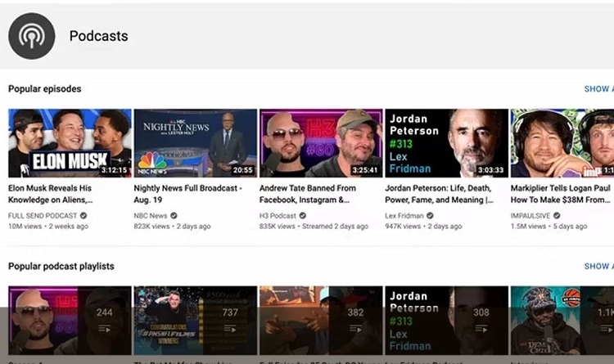Open title 'Markiplier Tells Logan Paul How To Make $38M'

561,194
